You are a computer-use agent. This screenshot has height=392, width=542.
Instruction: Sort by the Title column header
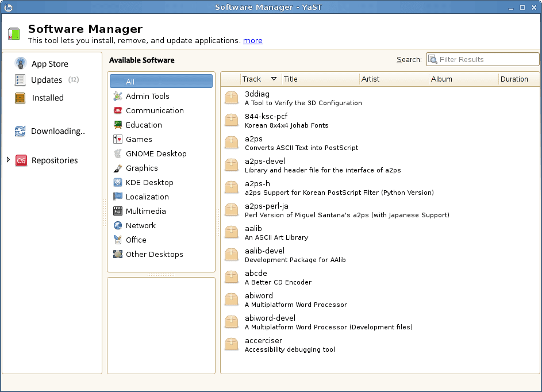pos(321,79)
